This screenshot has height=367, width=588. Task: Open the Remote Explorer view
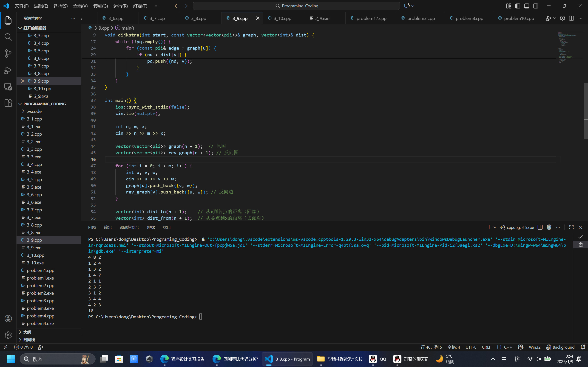click(x=8, y=87)
